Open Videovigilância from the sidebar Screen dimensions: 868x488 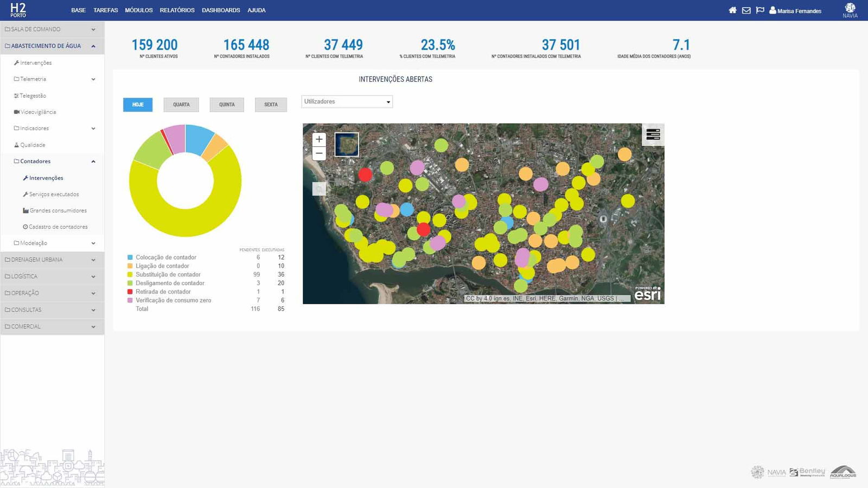click(38, 112)
